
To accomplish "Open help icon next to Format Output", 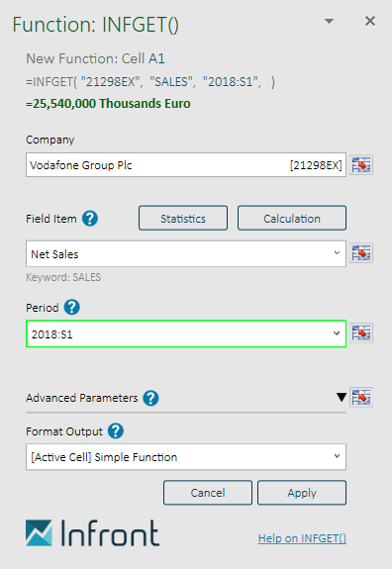I will click(116, 431).
